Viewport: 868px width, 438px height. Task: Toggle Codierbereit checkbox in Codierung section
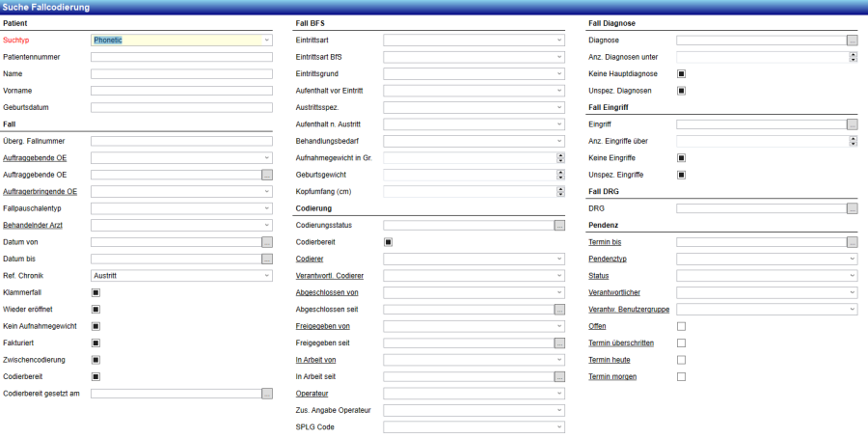point(388,242)
